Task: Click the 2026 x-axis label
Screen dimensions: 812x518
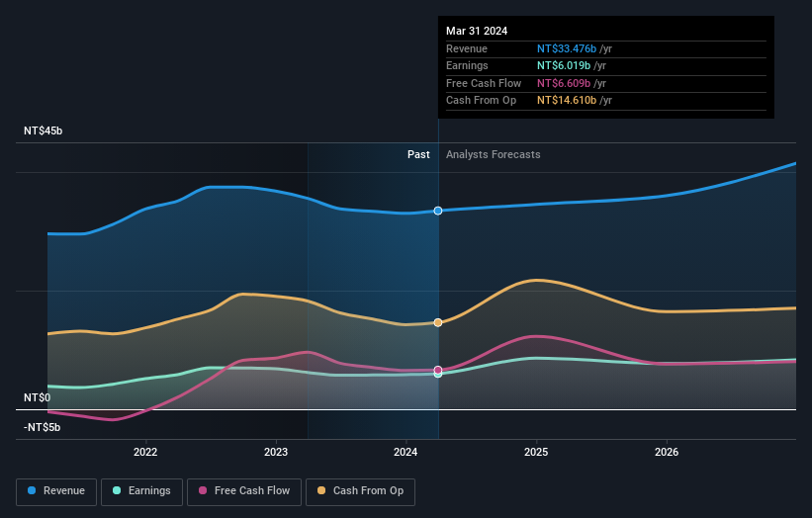Action: click(x=667, y=452)
